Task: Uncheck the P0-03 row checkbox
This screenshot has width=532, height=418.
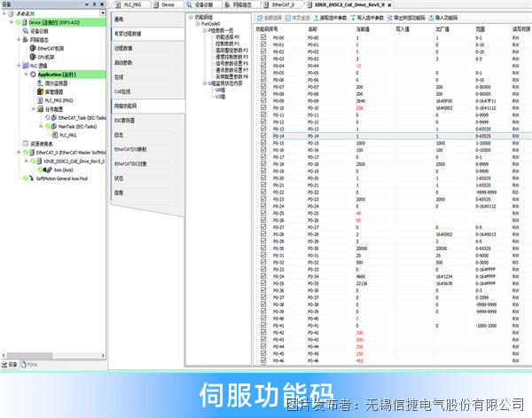Action: click(x=263, y=59)
